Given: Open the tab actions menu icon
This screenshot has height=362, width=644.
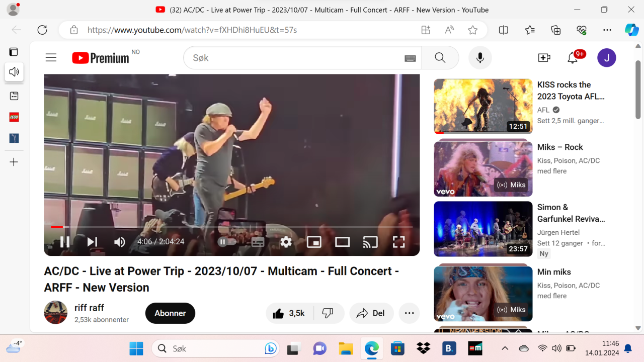Looking at the screenshot, I should 14,52.
